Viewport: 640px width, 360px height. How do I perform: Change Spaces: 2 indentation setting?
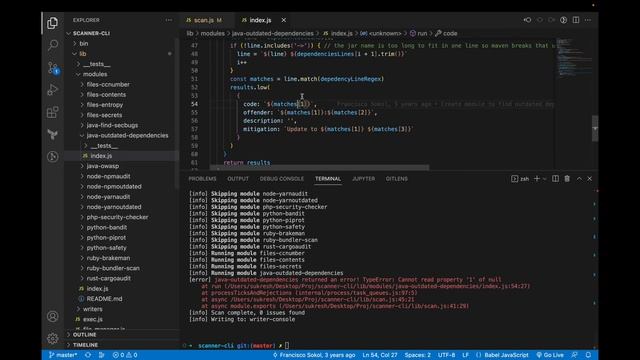418,355
